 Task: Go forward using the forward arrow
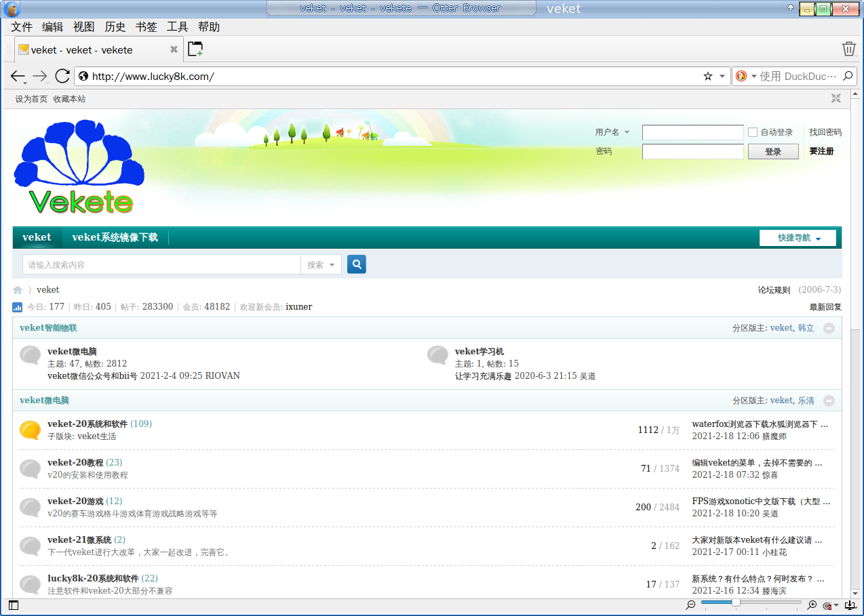pos(40,77)
